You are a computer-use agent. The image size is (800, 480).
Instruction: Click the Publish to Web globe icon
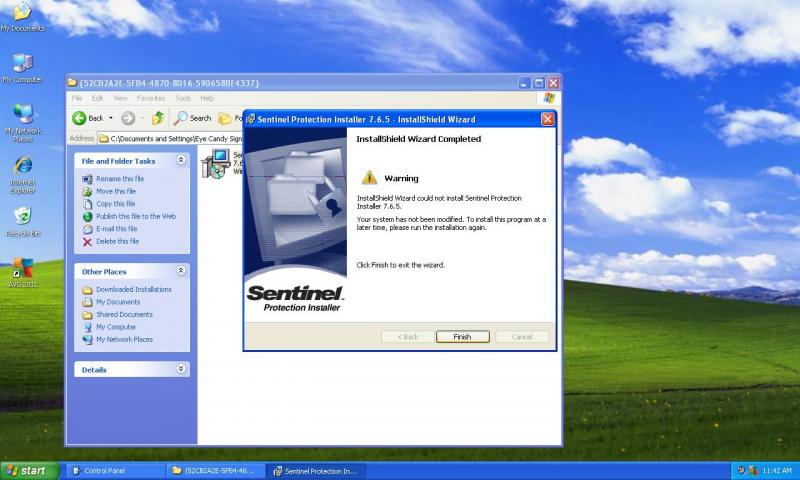click(x=87, y=217)
